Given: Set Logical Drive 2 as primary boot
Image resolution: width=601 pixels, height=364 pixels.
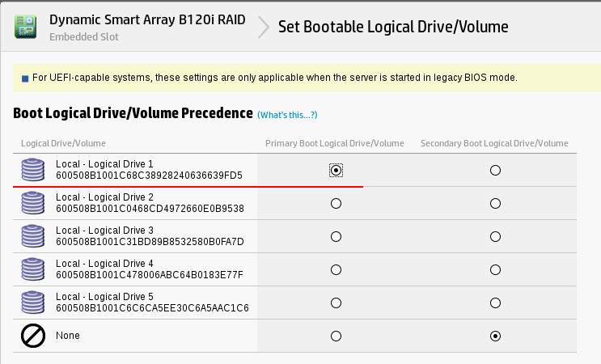Looking at the screenshot, I should tap(336, 204).
